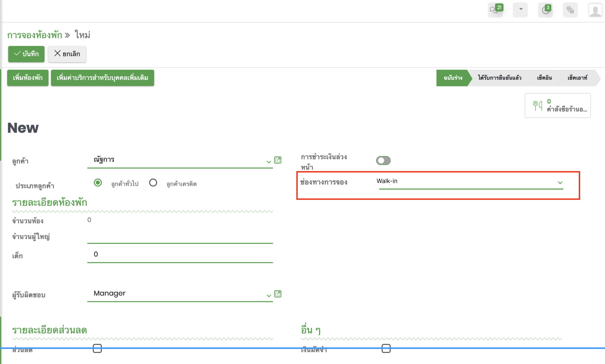This screenshot has width=605, height=364.
Task: Open the conversations icon with 21 badge
Action: [x=495, y=10]
